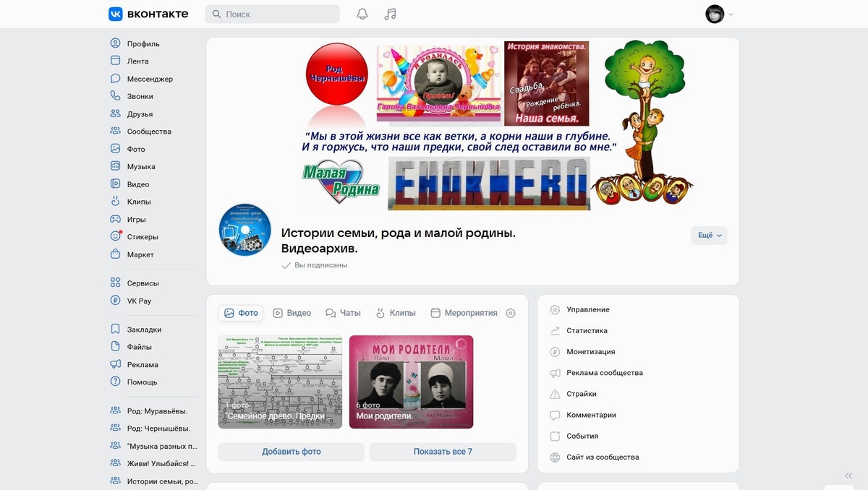
Task: Open the Ещё dropdown on the community header
Action: pyautogui.click(x=708, y=235)
